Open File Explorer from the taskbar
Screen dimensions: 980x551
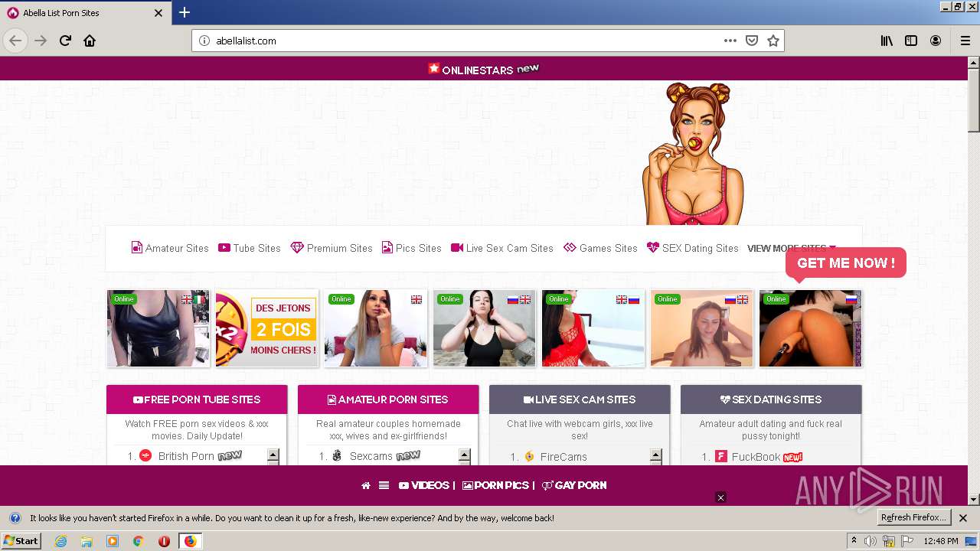tap(87, 541)
